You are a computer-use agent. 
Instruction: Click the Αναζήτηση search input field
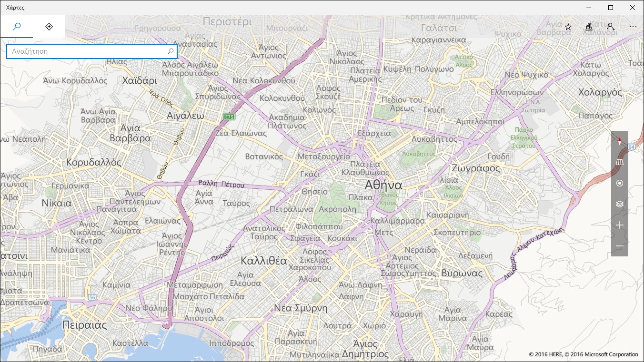[x=87, y=51]
